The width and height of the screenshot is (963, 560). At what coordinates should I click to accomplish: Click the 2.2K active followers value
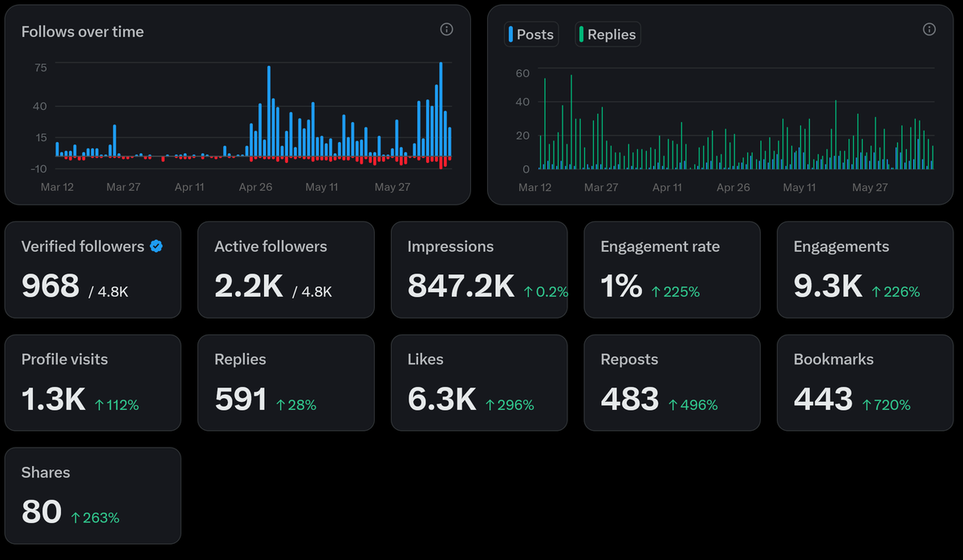pos(249,286)
